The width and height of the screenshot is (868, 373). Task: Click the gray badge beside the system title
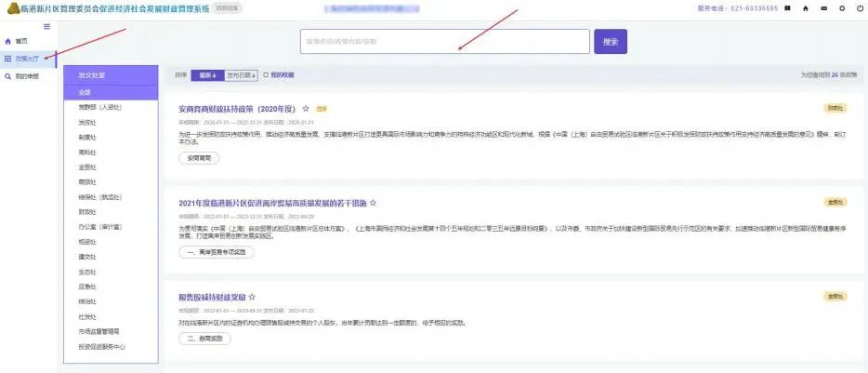[x=228, y=8]
